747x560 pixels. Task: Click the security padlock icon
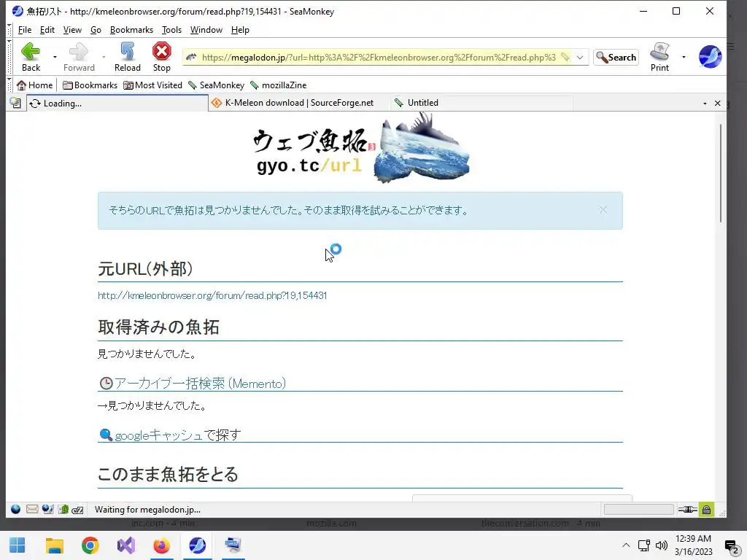[x=706, y=510]
